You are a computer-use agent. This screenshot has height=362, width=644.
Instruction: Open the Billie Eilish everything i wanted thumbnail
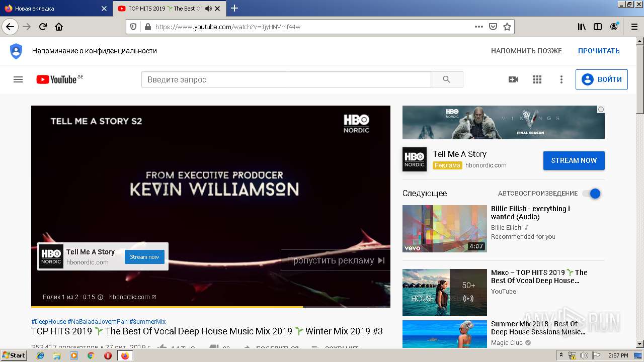pos(445,229)
